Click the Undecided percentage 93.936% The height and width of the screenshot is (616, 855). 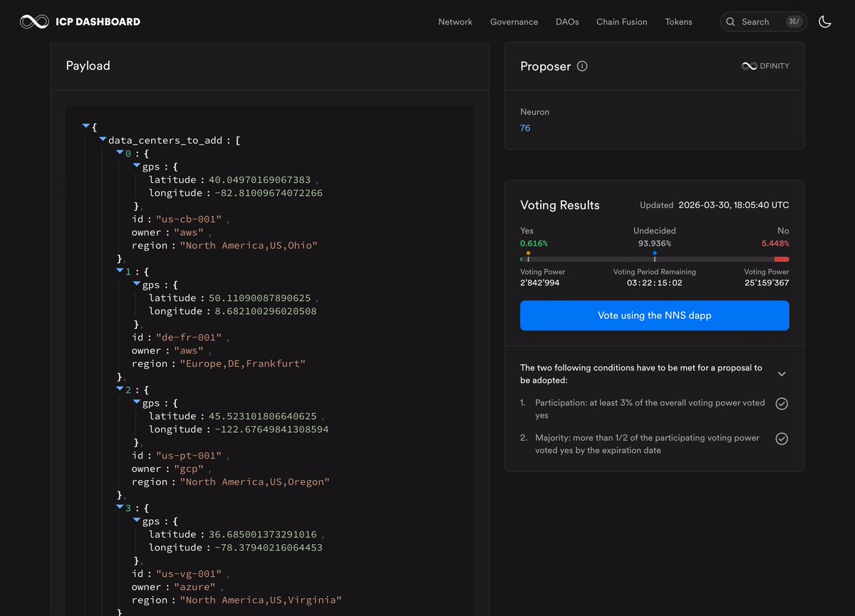tap(655, 244)
